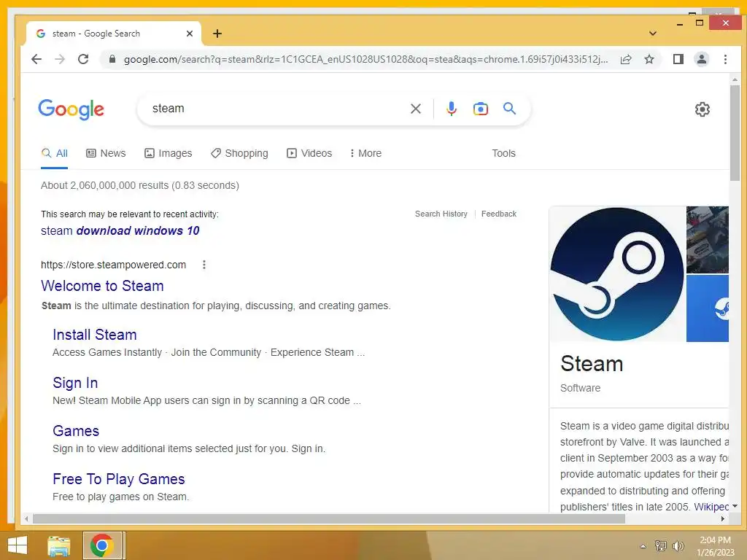Close the steam - Google Search tab

(x=190, y=34)
